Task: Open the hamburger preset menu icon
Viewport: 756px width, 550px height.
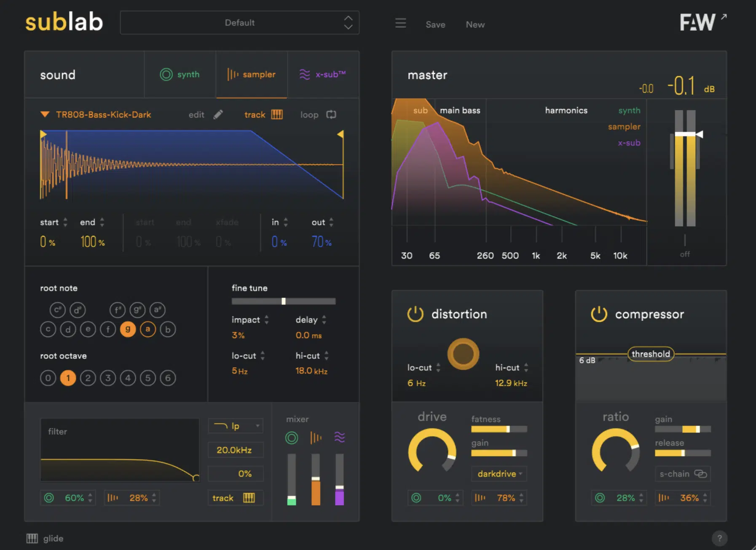Action: 400,23
